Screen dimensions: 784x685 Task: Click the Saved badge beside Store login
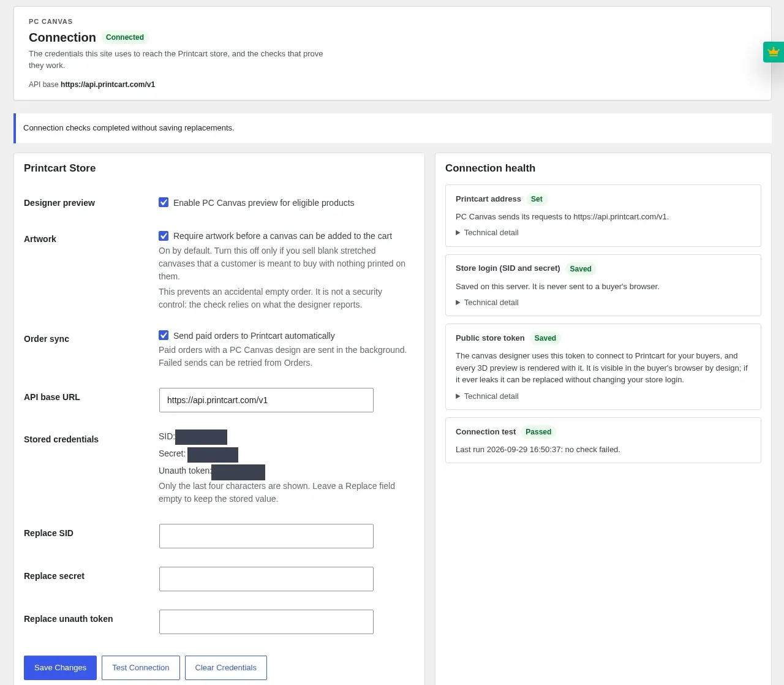coord(581,269)
